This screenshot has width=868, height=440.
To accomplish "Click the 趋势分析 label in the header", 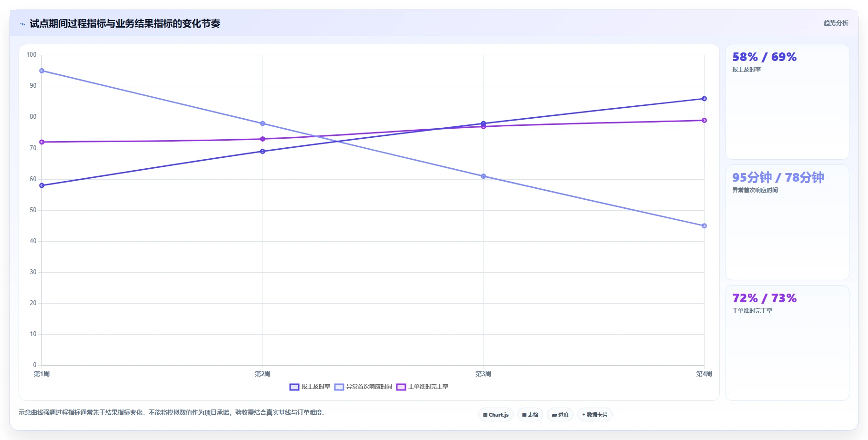I will 836,23.
